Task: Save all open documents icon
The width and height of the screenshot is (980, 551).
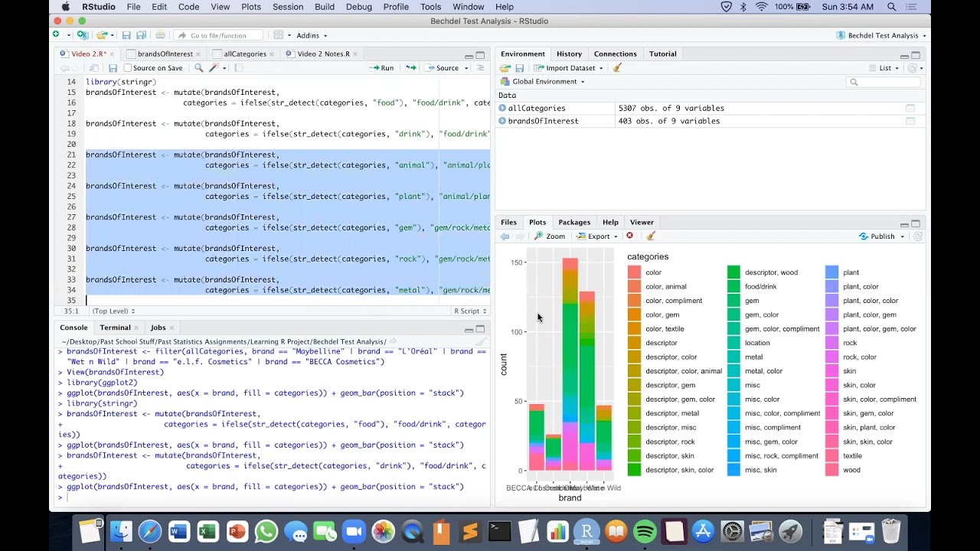Action: (x=141, y=35)
